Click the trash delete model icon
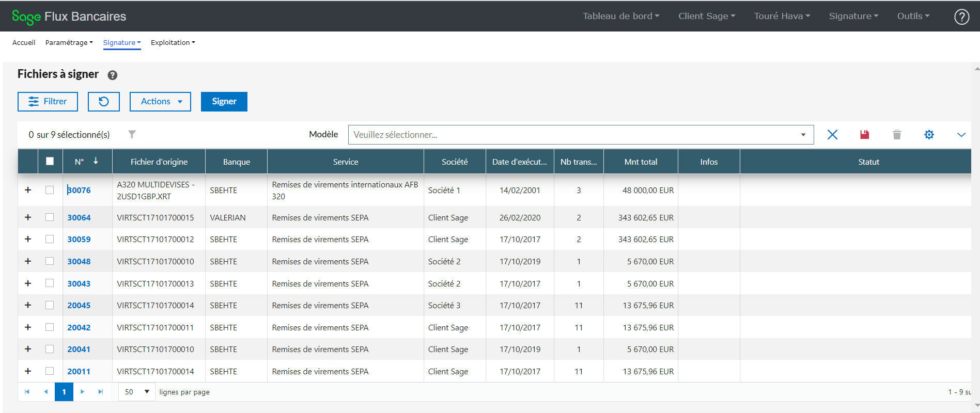This screenshot has width=980, height=413. 897,135
